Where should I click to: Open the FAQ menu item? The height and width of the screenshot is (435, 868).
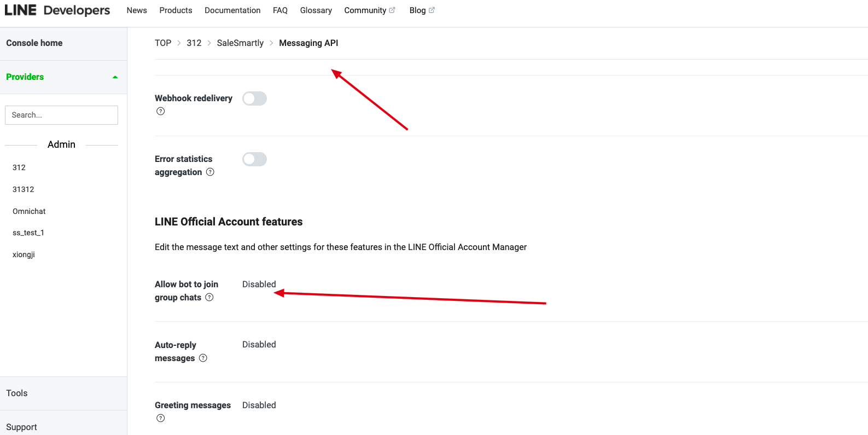[x=280, y=10]
